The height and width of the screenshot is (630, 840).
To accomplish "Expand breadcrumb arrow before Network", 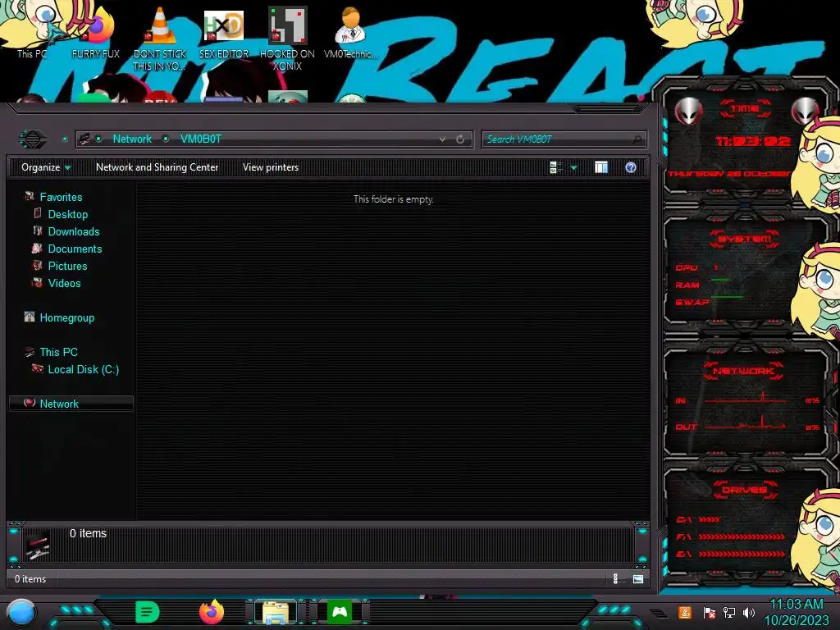I will 98,139.
